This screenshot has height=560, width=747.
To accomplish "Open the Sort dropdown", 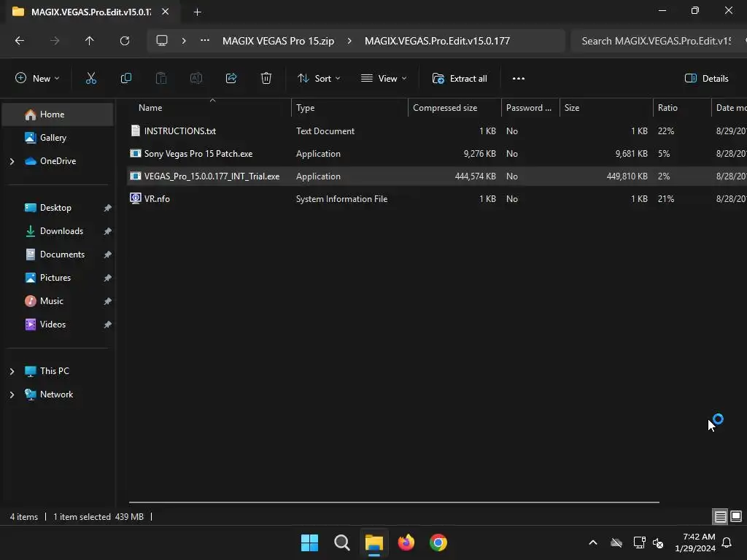I will 319,79.
